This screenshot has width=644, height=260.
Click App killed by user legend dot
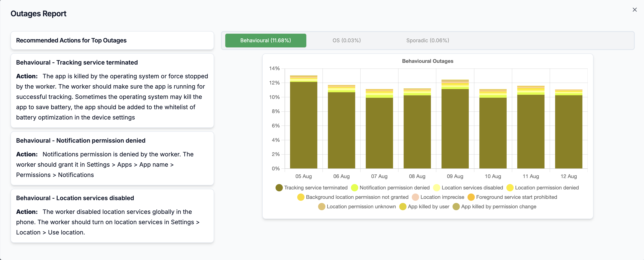pos(403,207)
